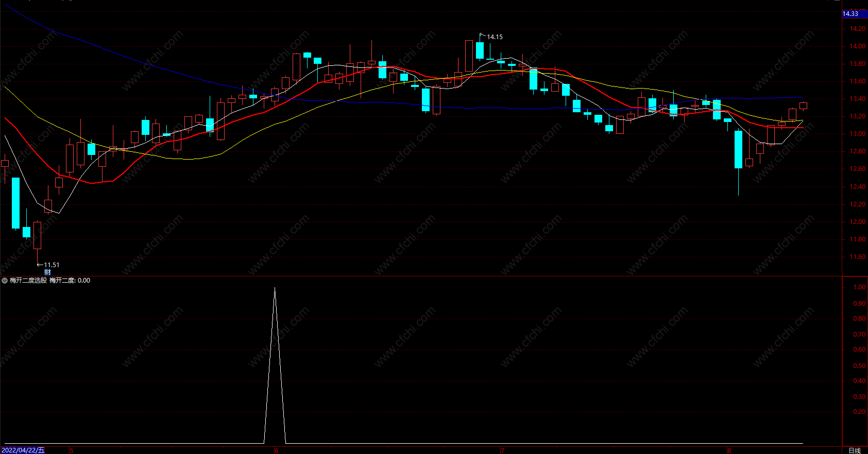Click the 13.40 price axis label

(858, 99)
